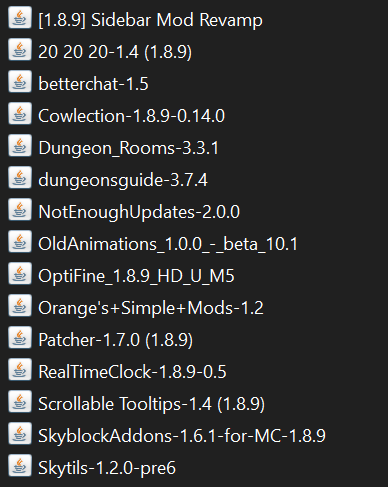Click the NotEnoughUpdates-2.0.0 Java icon
The image size is (388, 487).
20,210
